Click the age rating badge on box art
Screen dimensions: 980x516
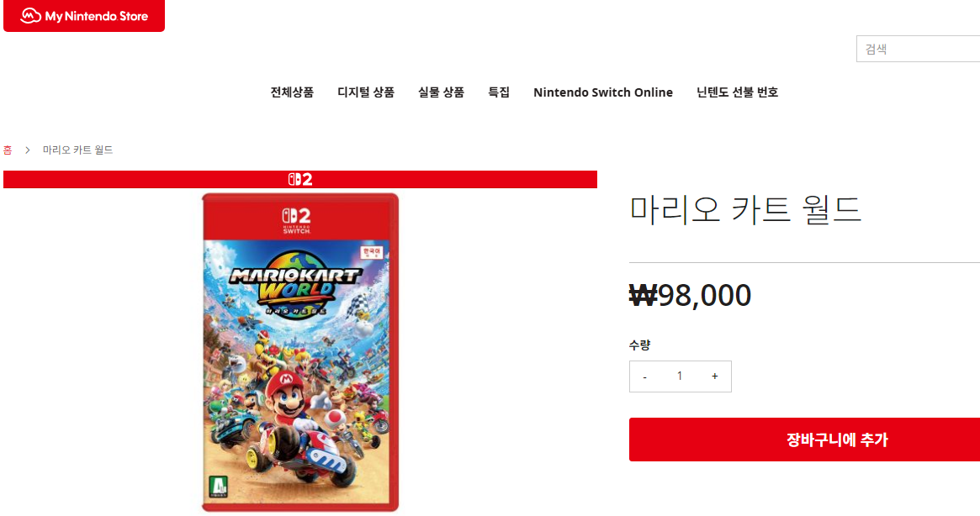(220, 485)
